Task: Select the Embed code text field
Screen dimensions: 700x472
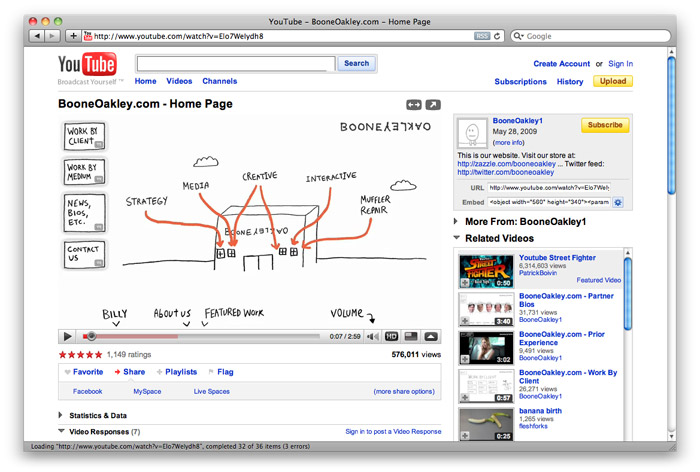Action: click(x=549, y=202)
